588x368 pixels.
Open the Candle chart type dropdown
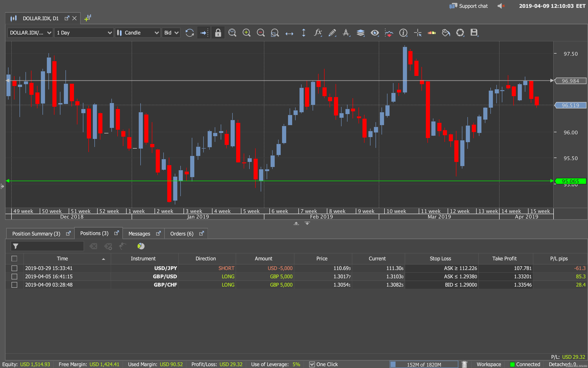coord(138,33)
